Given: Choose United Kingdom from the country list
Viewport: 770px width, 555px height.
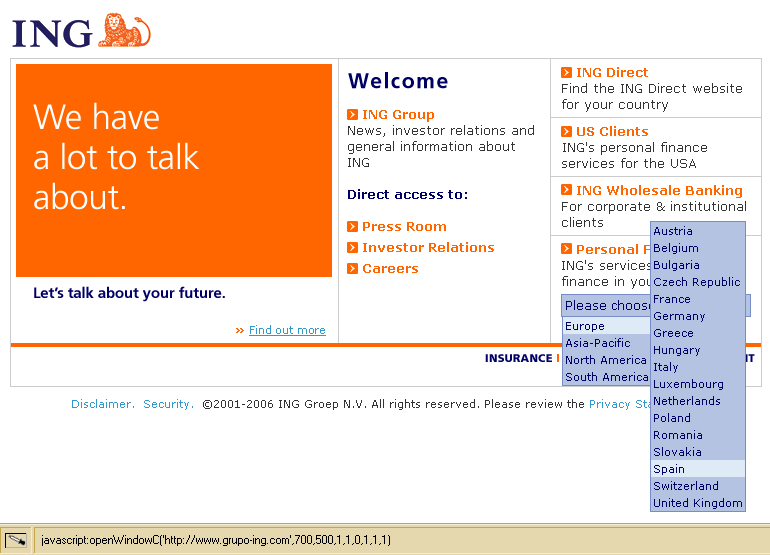Looking at the screenshot, I should (x=698, y=503).
